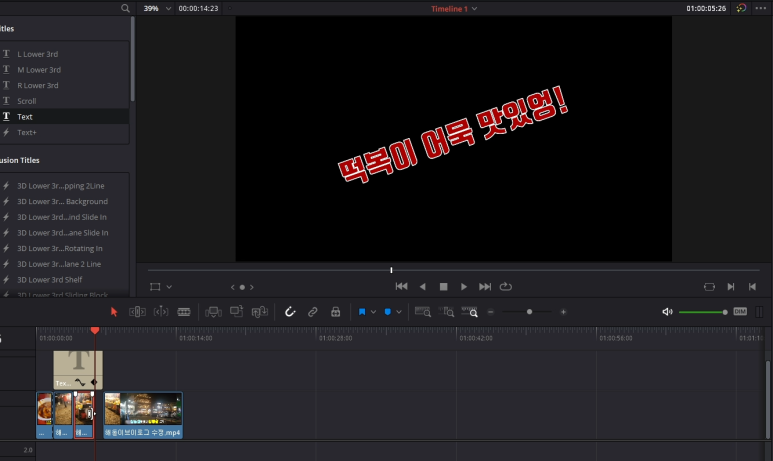Click keyframe diamond on Text clip
773x461 pixels.
tap(94, 383)
